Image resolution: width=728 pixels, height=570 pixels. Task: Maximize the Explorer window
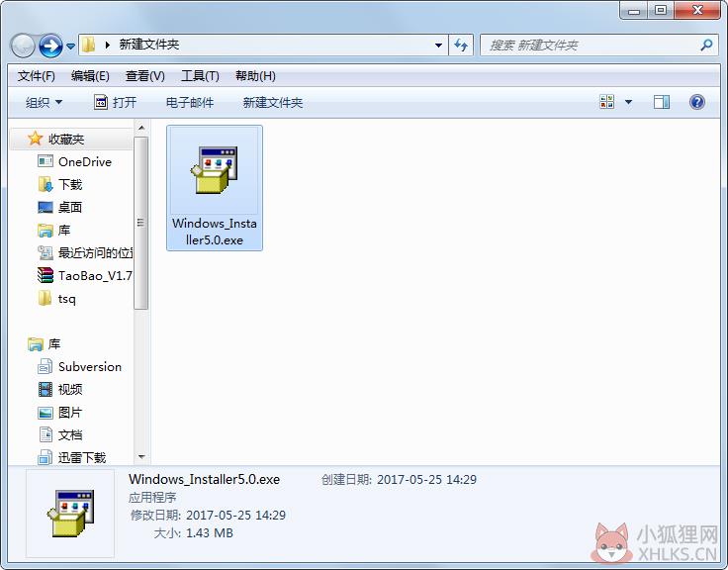click(x=660, y=10)
